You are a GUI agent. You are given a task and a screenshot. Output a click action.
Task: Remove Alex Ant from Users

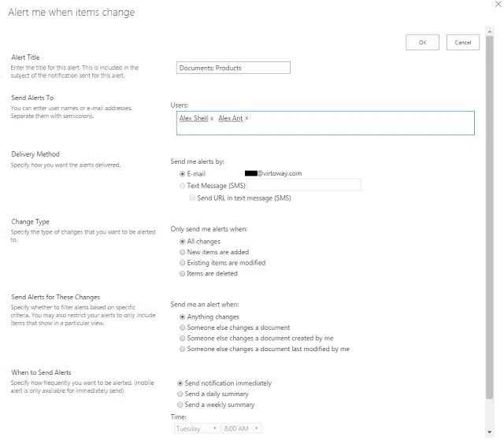click(246, 118)
